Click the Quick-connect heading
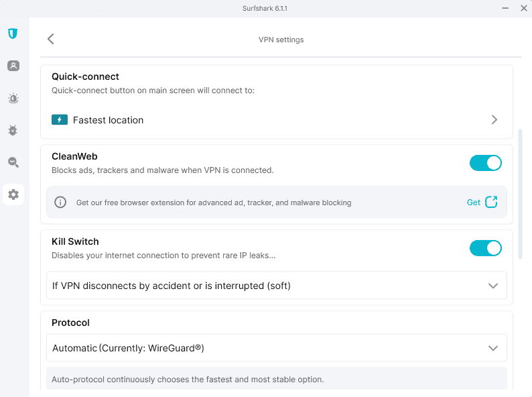This screenshot has width=532, height=397. point(85,76)
